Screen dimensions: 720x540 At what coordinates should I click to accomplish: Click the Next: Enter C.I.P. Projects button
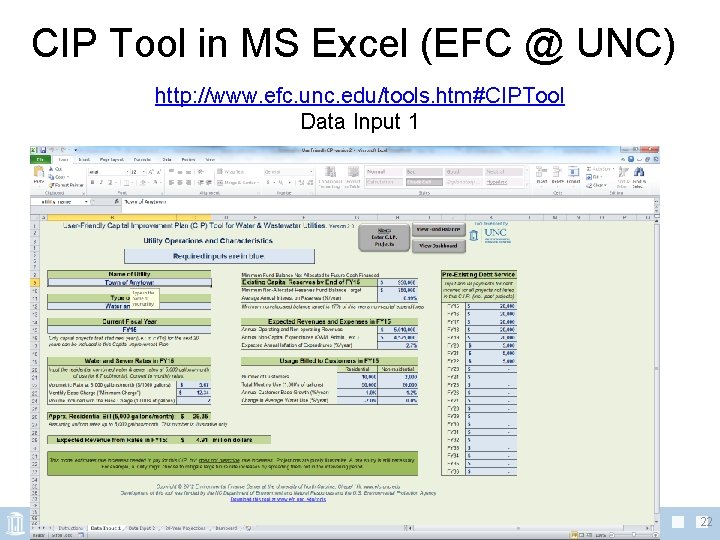(x=384, y=237)
